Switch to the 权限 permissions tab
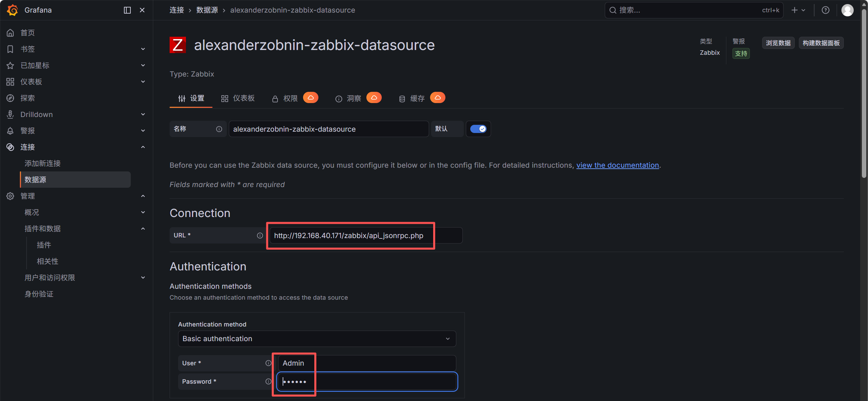 click(x=285, y=98)
